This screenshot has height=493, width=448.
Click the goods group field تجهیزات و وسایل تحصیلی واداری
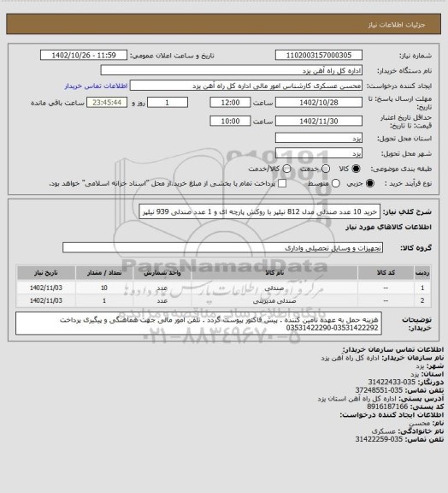(x=222, y=247)
